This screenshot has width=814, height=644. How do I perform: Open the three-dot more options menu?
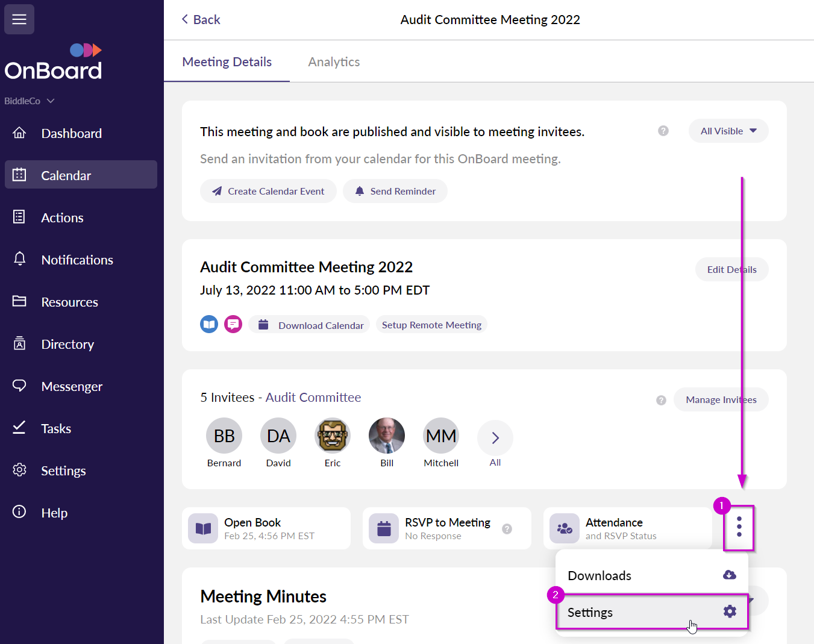(739, 527)
